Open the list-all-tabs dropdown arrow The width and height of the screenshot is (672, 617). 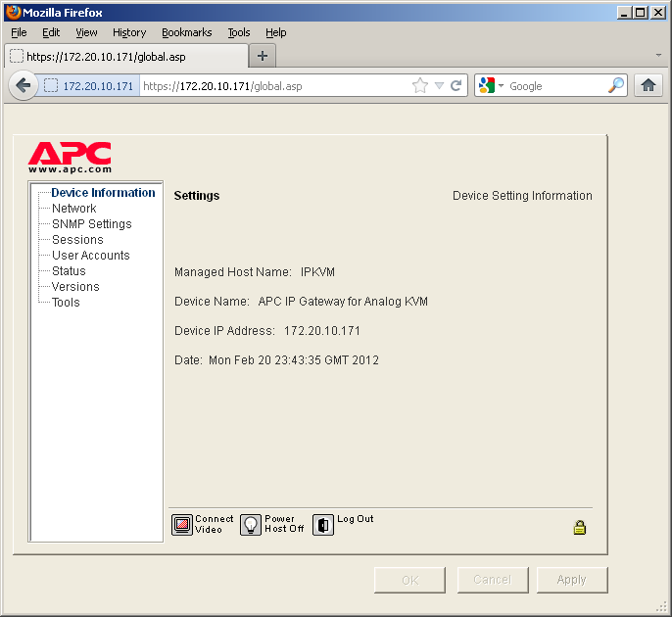point(658,55)
